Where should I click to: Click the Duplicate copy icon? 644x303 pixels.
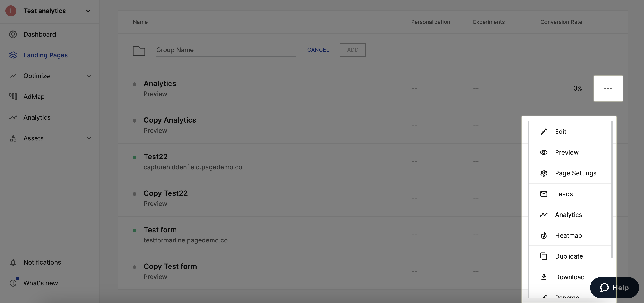pos(544,256)
